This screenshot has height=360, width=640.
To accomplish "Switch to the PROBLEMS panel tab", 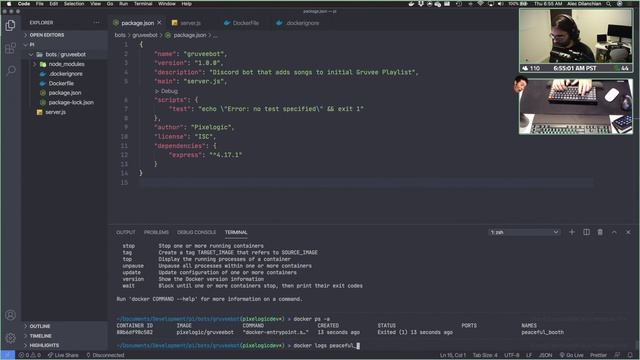I will (156, 232).
